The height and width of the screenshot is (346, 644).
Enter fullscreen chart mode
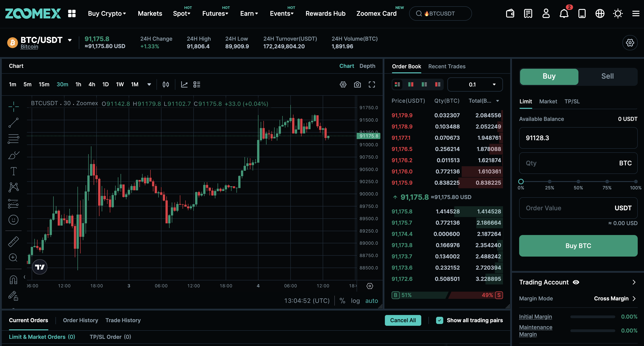372,84
